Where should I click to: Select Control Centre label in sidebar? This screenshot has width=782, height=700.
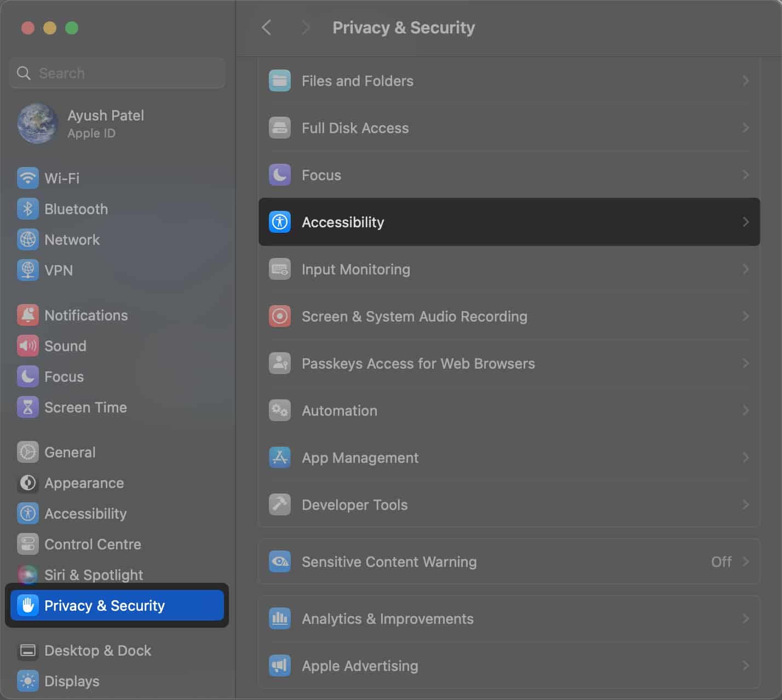[x=93, y=544]
